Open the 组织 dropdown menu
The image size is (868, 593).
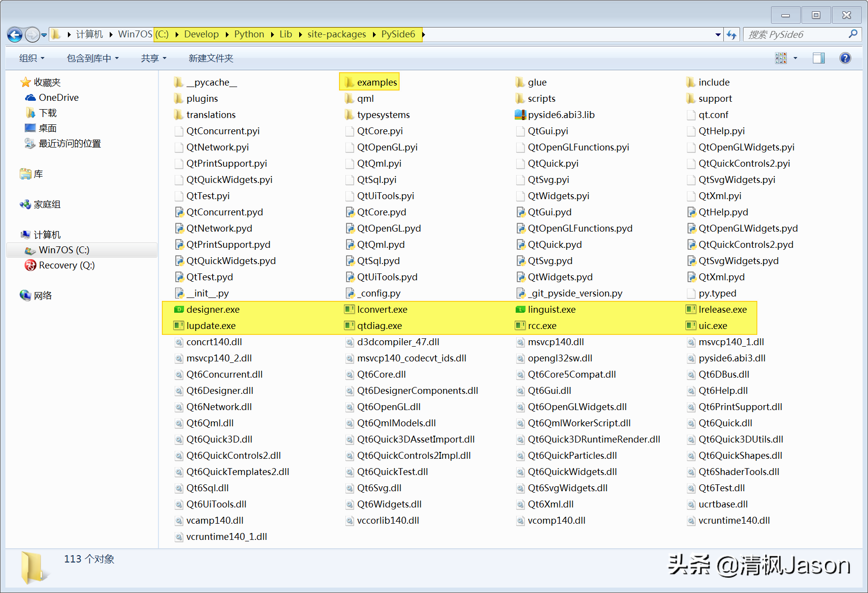point(31,58)
